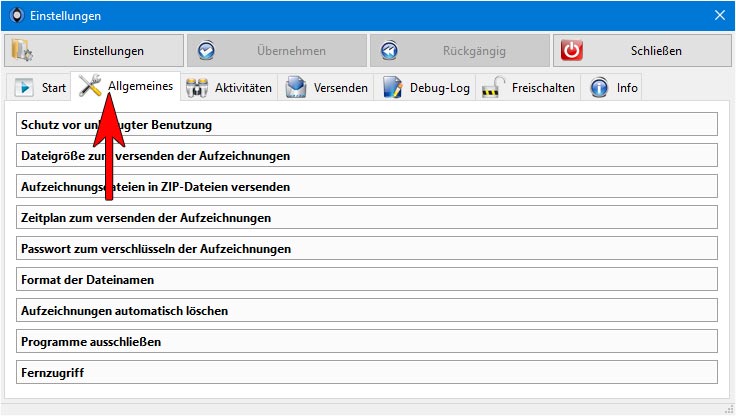The height and width of the screenshot is (416, 736).
Task: Click the wrench and screwdriver Allgemeines icon
Action: coord(90,85)
